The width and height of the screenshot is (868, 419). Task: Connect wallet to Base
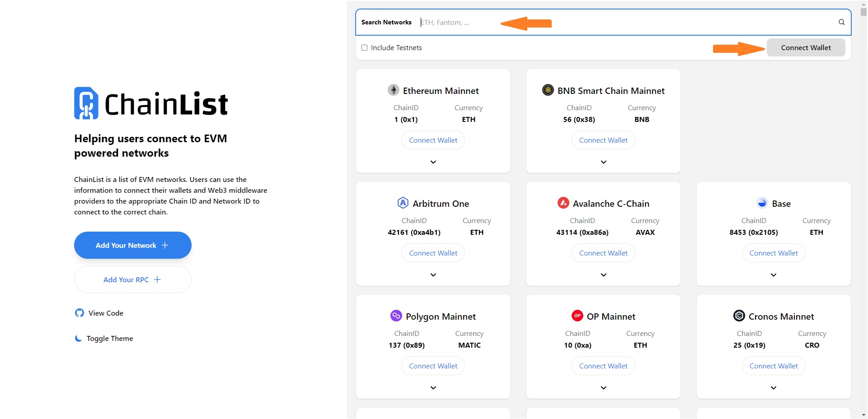(x=774, y=253)
